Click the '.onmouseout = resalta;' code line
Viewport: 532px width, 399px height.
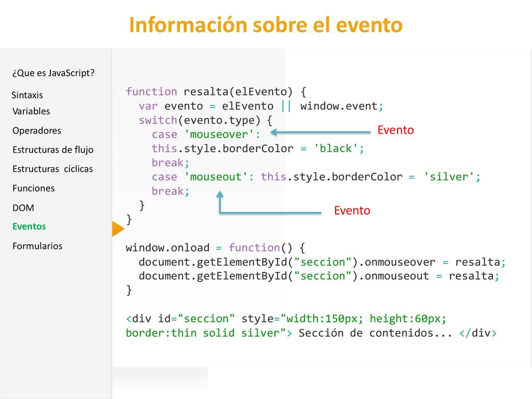319,276
